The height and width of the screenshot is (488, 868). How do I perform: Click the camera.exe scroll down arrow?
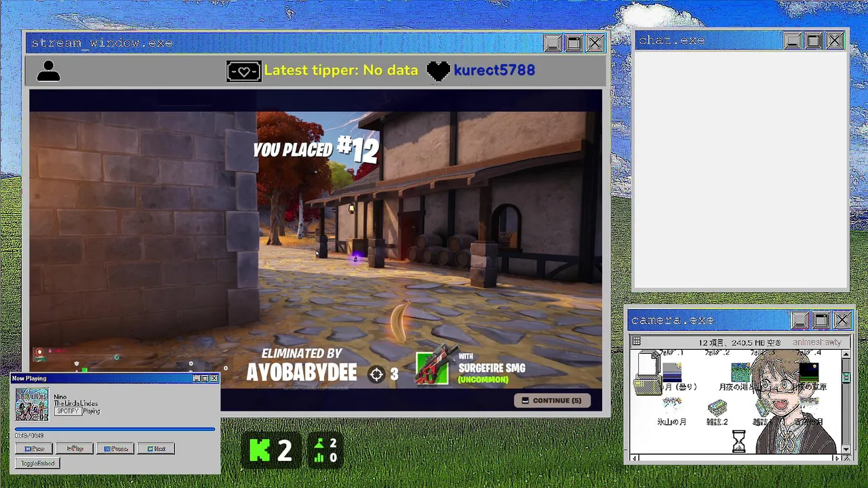point(846,449)
